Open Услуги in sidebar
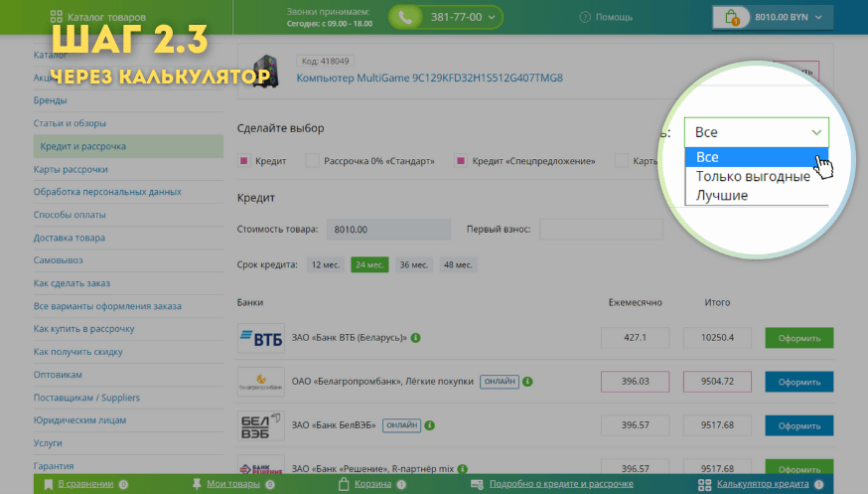The height and width of the screenshot is (494, 868). click(x=48, y=443)
